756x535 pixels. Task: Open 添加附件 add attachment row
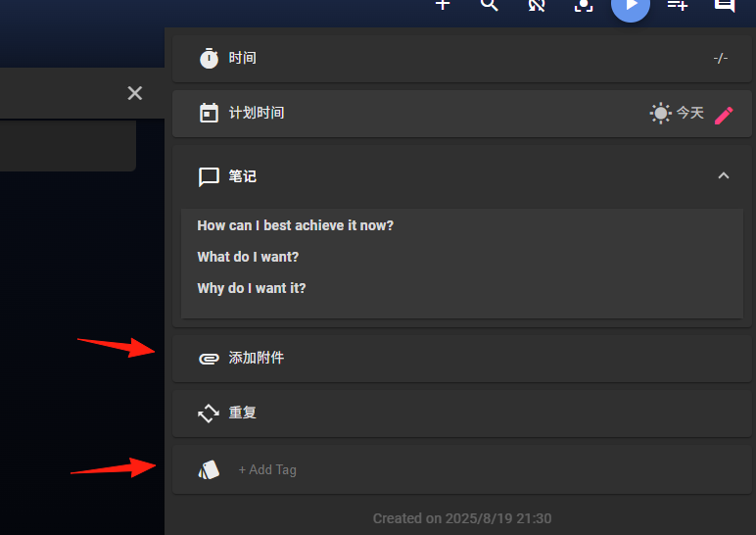point(461,359)
